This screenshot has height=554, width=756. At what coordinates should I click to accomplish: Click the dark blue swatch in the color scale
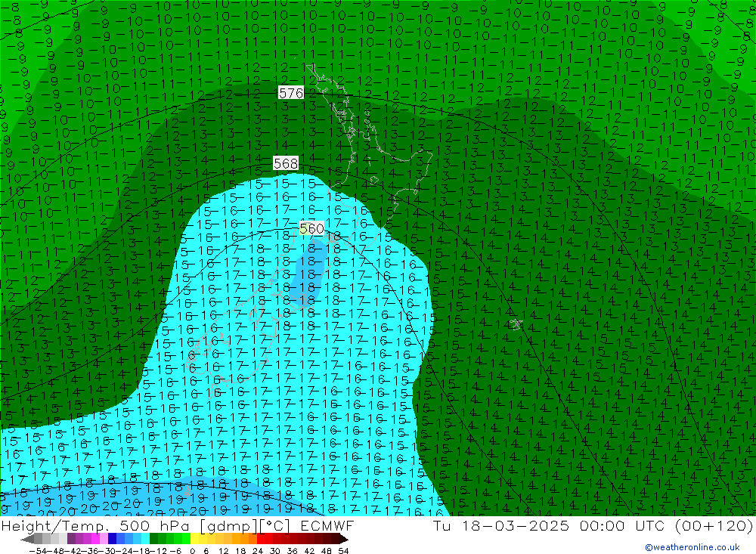click(113, 539)
